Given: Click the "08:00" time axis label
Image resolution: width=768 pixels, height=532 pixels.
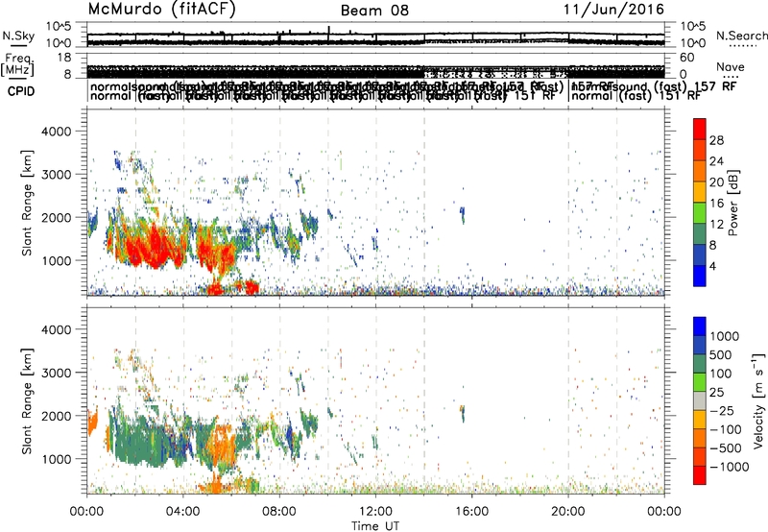Looking at the screenshot, I should coord(279,512).
